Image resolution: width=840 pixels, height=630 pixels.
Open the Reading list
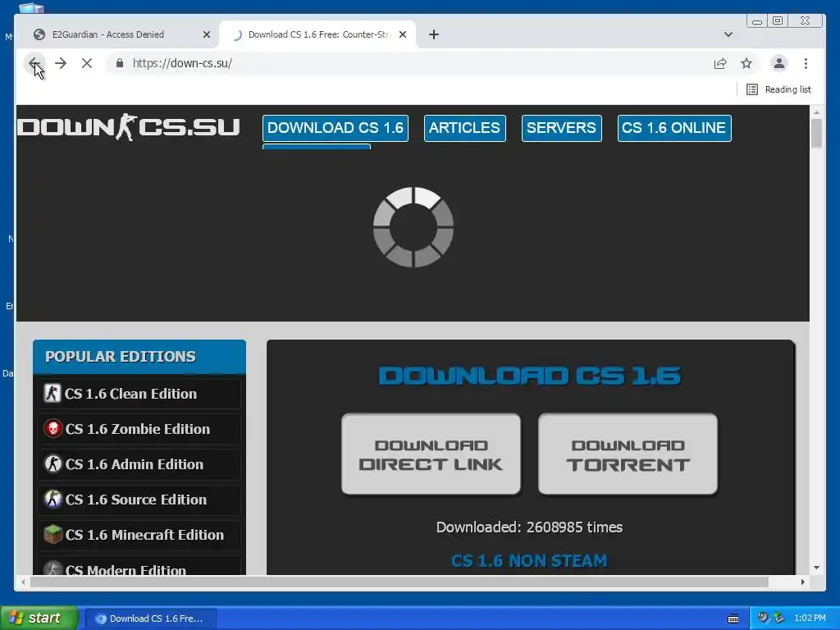pyautogui.click(x=779, y=89)
